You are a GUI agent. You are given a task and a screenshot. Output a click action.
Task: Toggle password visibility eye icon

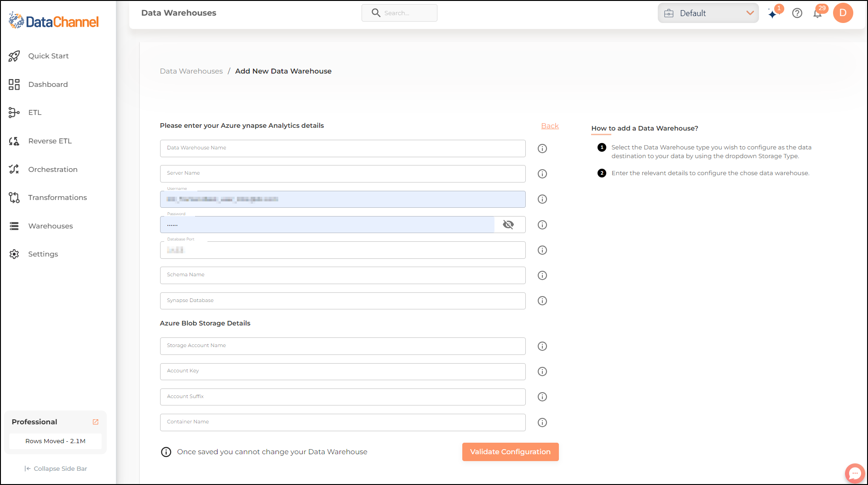508,225
